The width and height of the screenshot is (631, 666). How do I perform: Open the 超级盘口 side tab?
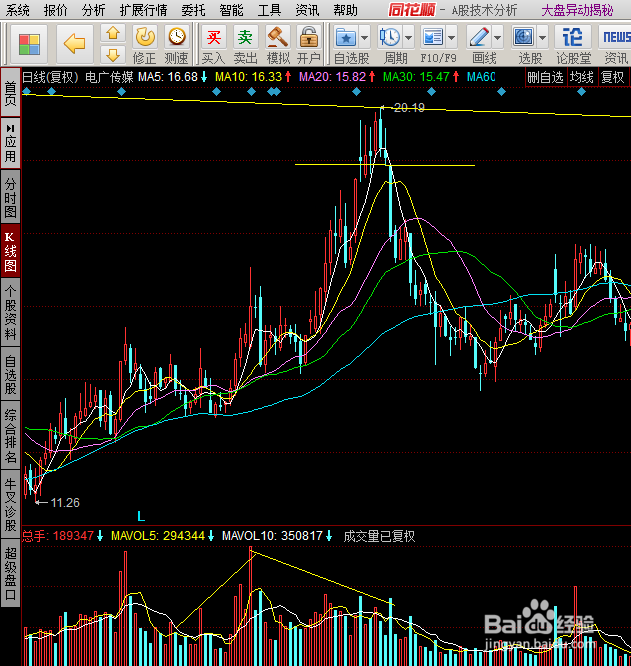click(x=11, y=573)
